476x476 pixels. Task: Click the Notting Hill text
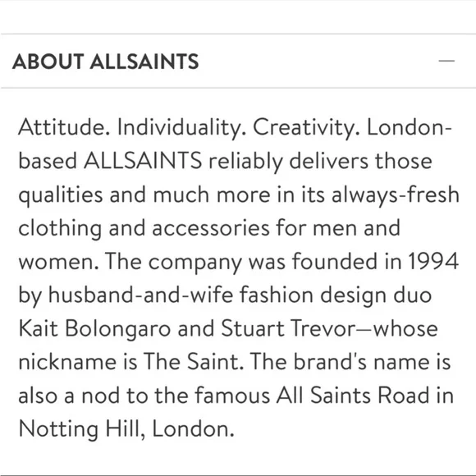pos(82,429)
